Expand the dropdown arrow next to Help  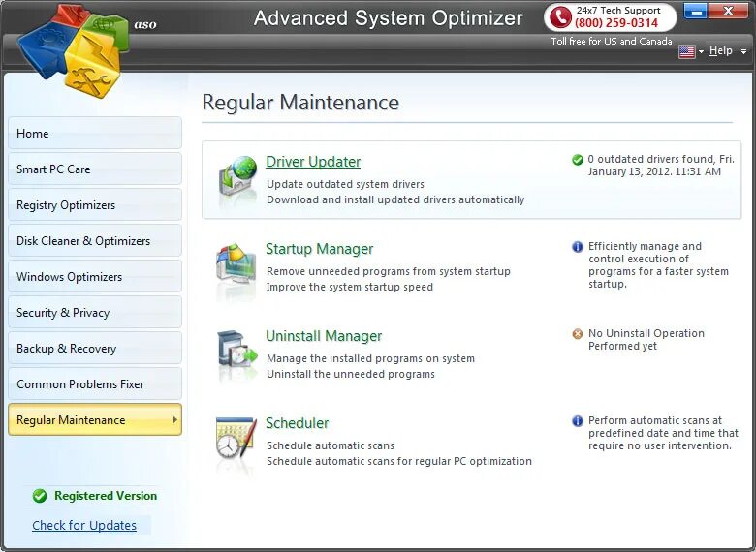pos(743,51)
